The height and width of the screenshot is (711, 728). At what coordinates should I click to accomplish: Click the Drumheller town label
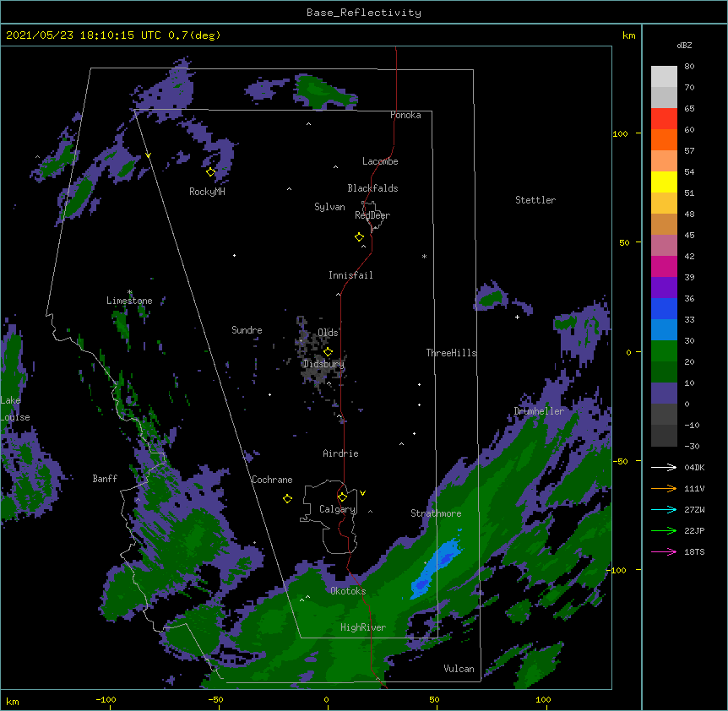point(539,411)
